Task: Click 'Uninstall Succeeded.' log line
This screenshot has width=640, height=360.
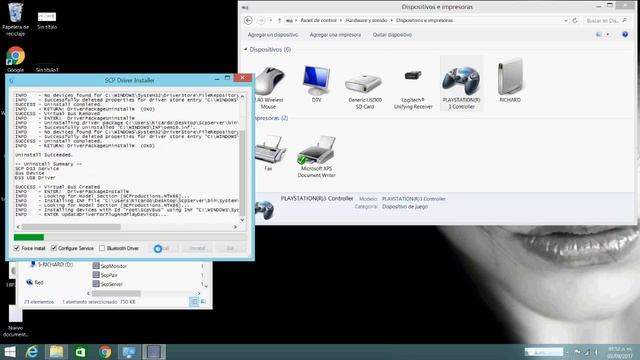Action: coord(44,155)
